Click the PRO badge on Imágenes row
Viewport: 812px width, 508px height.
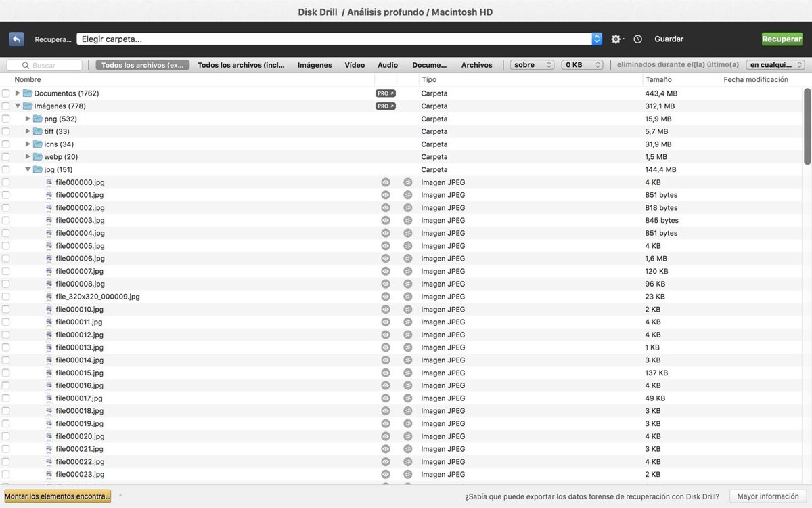[386, 106]
